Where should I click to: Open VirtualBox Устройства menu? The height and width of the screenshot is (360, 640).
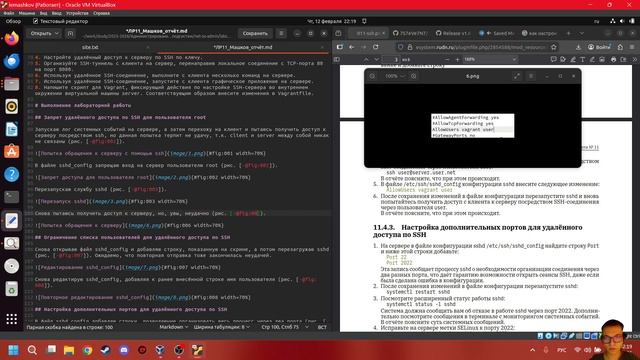pyautogui.click(x=77, y=13)
